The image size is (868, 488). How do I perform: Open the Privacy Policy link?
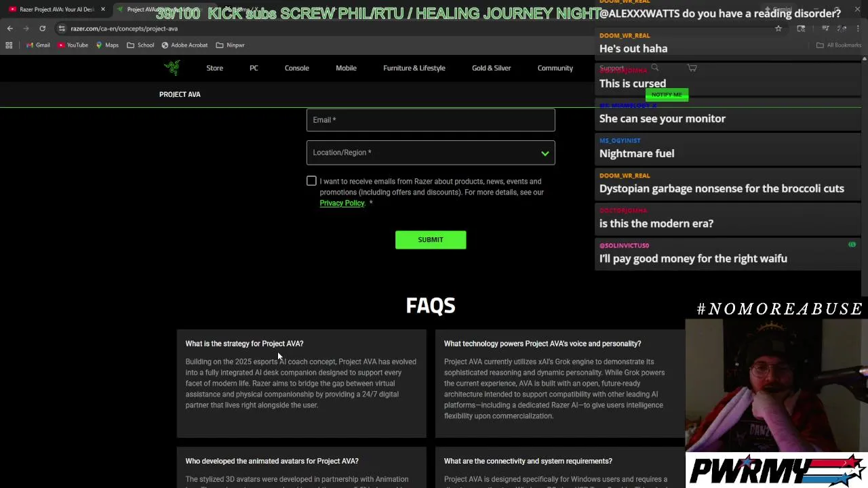(342, 203)
